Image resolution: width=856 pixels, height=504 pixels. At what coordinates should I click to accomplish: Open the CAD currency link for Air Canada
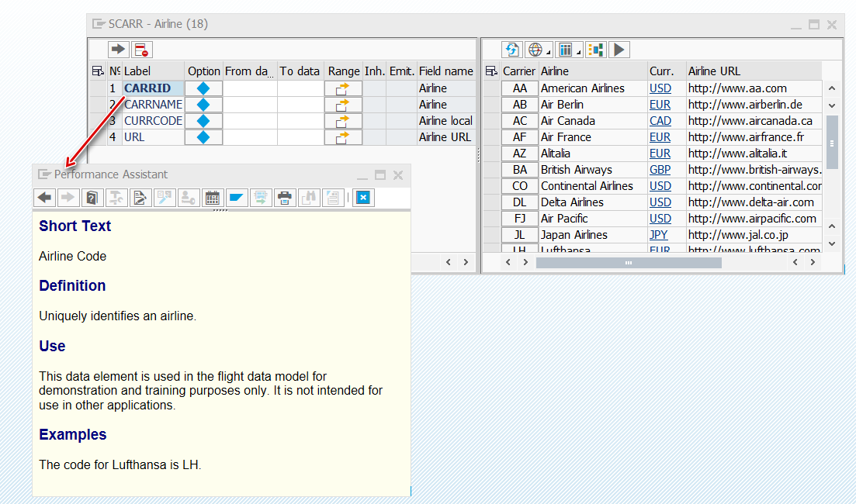coord(660,121)
